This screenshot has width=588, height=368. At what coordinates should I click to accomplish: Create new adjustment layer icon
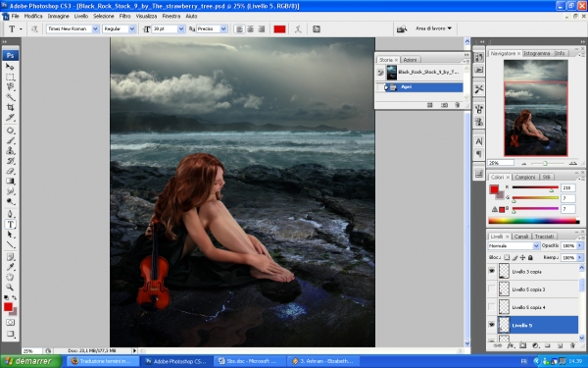coord(535,345)
